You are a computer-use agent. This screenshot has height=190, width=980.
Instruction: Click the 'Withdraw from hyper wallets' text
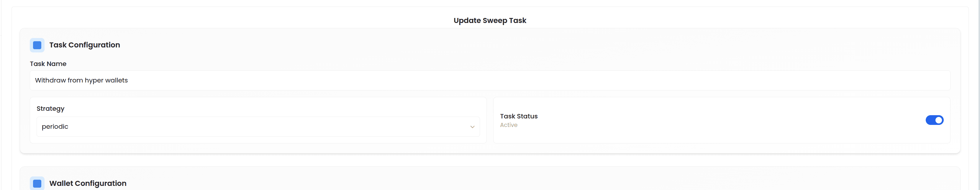click(x=81, y=80)
